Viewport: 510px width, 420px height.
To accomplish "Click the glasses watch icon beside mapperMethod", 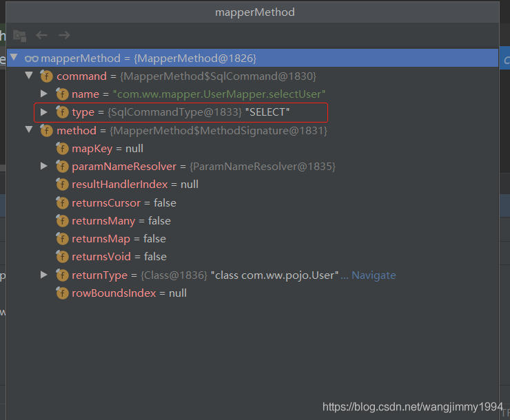I will (32, 59).
